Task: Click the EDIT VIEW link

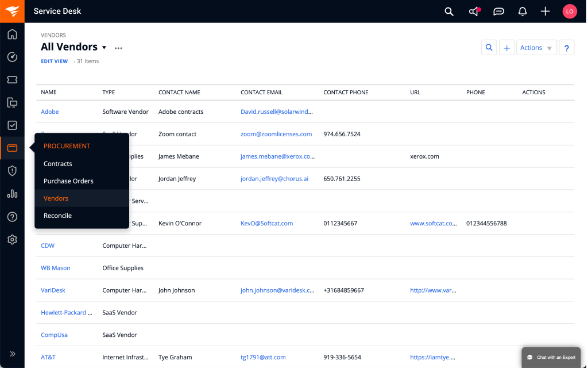Action: point(54,61)
